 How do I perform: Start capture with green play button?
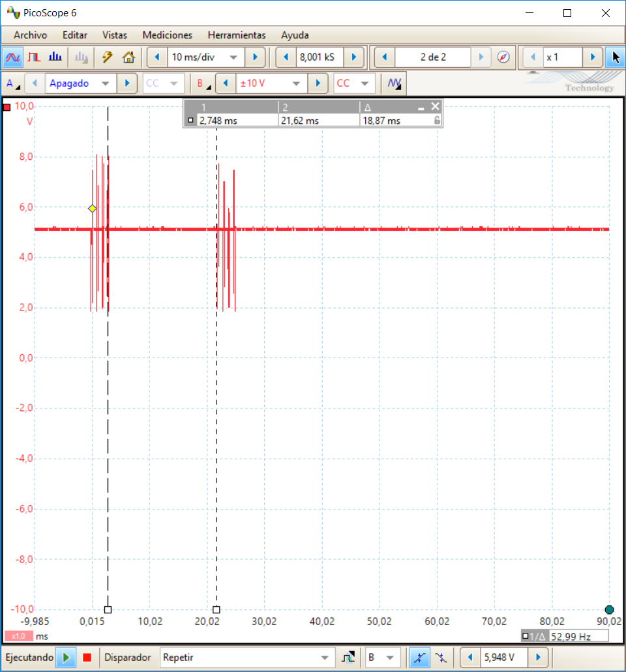(66, 657)
